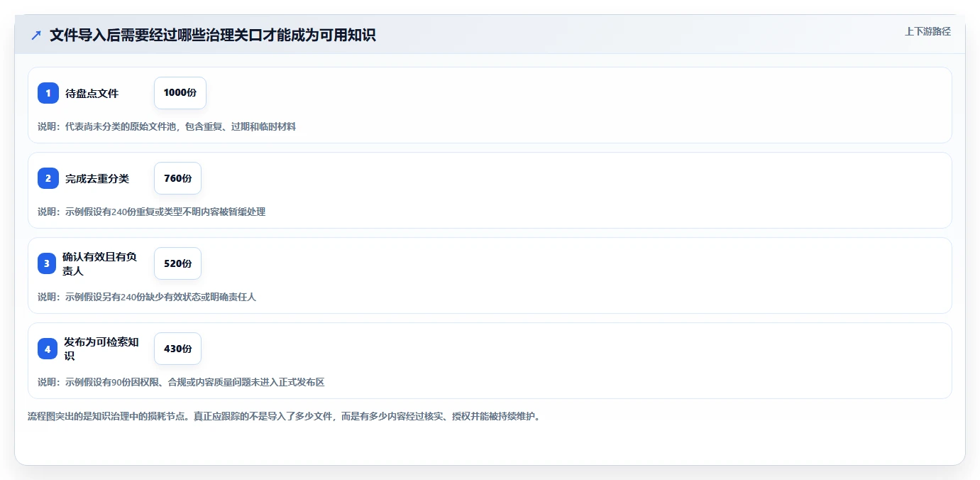Click the 760份 value pill
The width and height of the screenshot is (980, 480).
177,178
